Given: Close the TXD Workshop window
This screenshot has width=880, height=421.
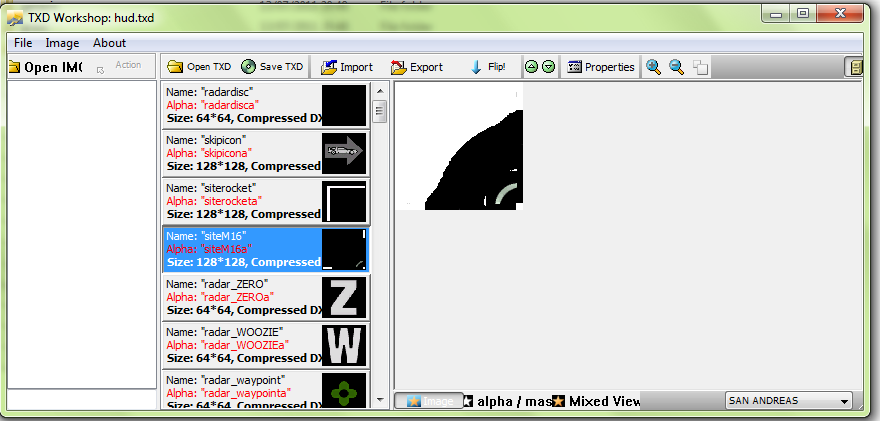Looking at the screenshot, I should (x=840, y=14).
